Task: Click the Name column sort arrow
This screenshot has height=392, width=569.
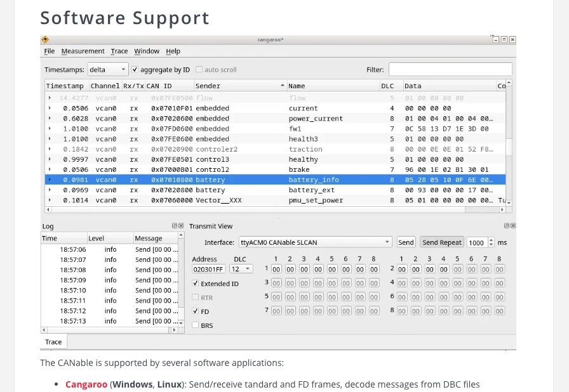Action: pyautogui.click(x=283, y=86)
